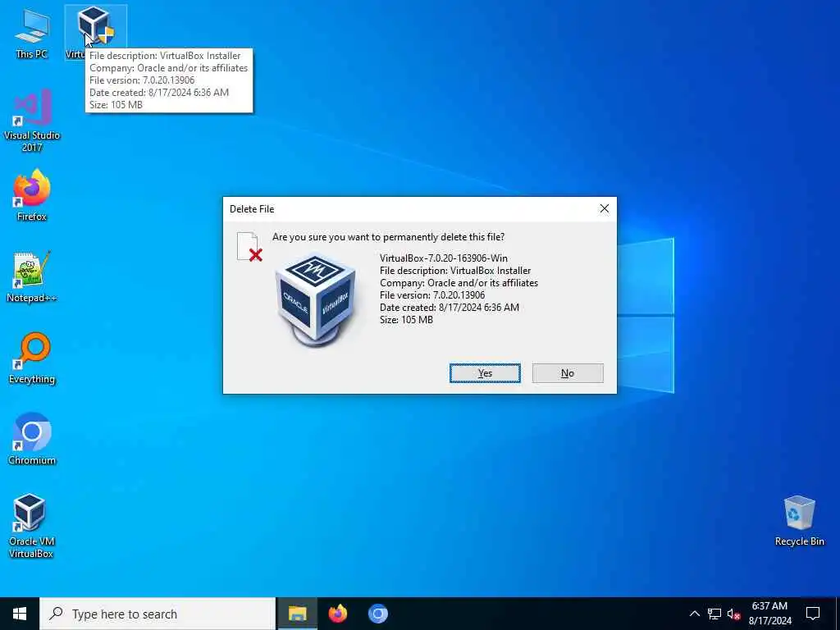Screen dimensions: 840x630
Task: Click the filename VirtualBox-7.0.20-163906-Win text
Action: tap(444, 258)
